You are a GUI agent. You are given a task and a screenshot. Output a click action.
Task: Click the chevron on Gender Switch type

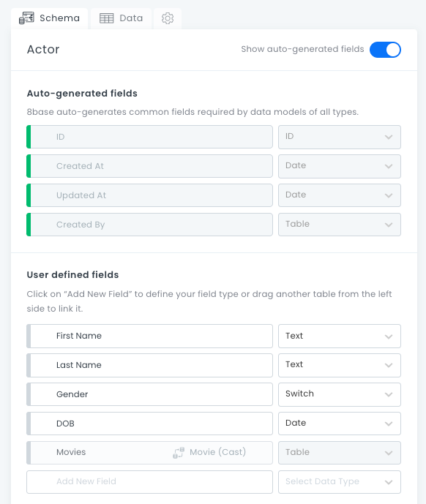coord(389,394)
